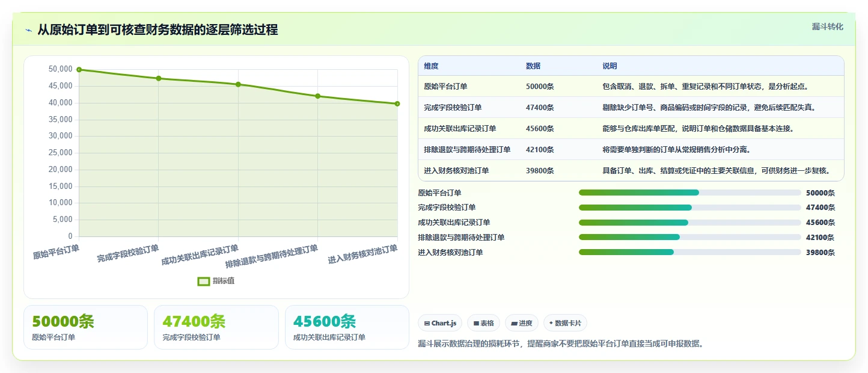Viewport: 868px width, 373px height.
Task: Click the 漏斗转化 label at top right
Action: (x=828, y=27)
